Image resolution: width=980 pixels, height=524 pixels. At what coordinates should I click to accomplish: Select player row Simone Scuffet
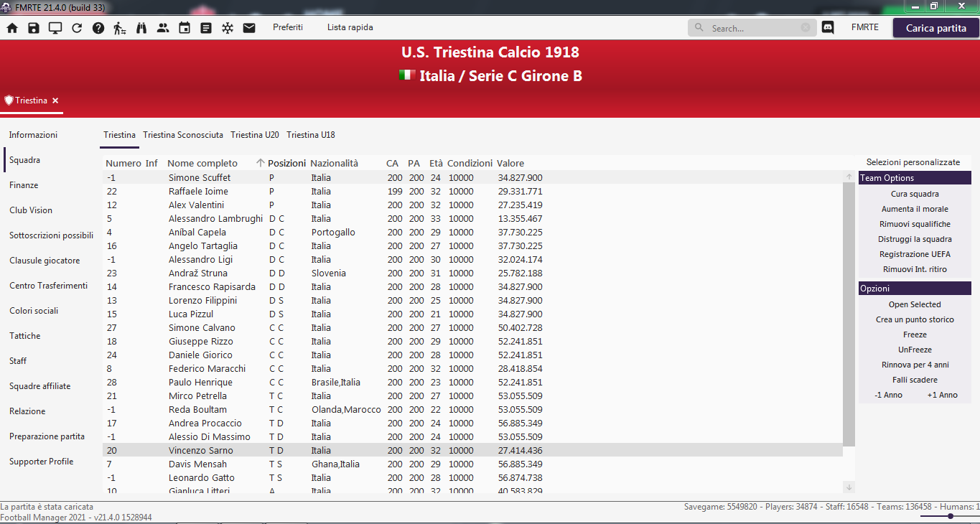(472, 177)
